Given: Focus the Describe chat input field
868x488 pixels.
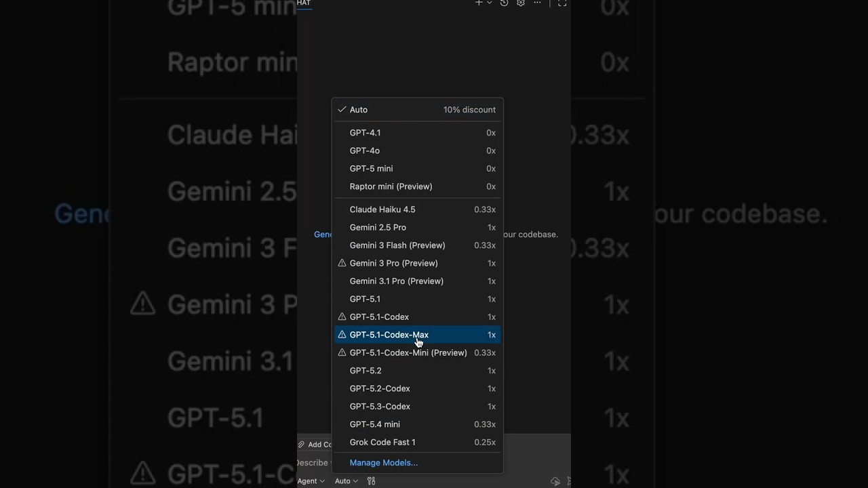Looking at the screenshot, I should click(x=314, y=462).
